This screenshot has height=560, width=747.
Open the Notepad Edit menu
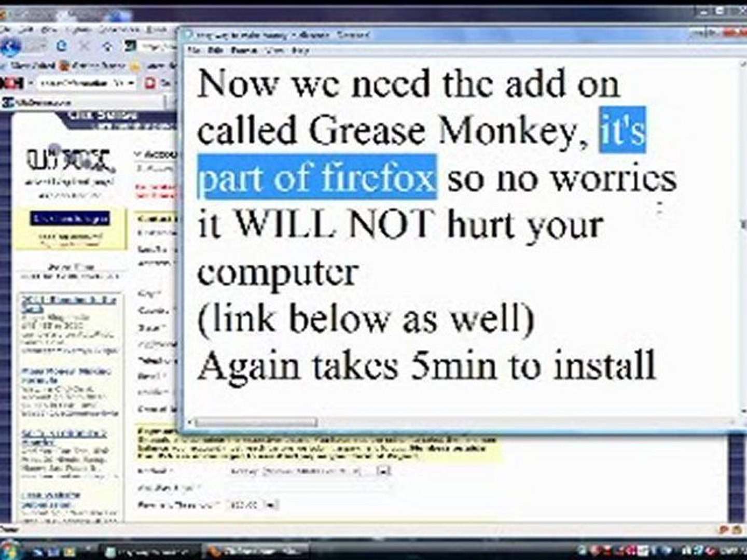point(215,50)
